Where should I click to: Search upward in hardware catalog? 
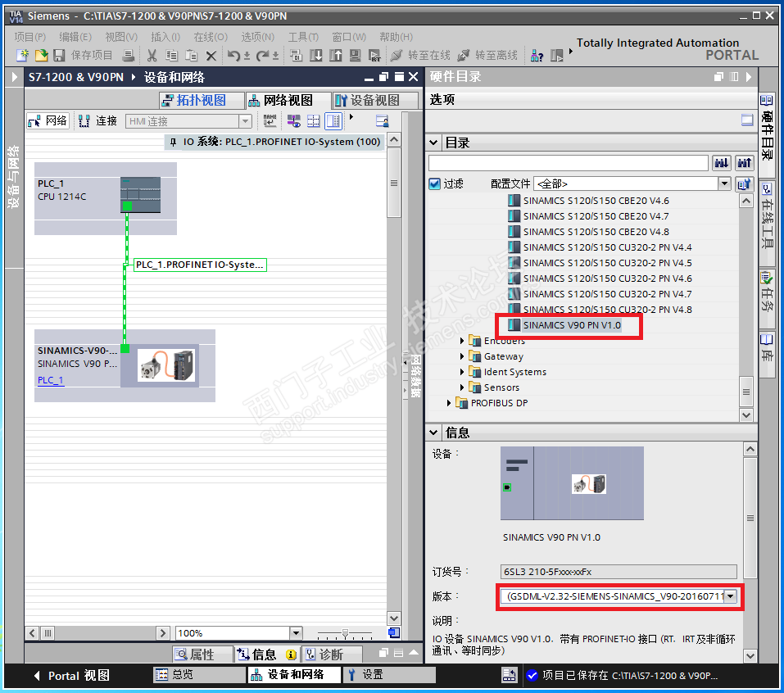(745, 162)
